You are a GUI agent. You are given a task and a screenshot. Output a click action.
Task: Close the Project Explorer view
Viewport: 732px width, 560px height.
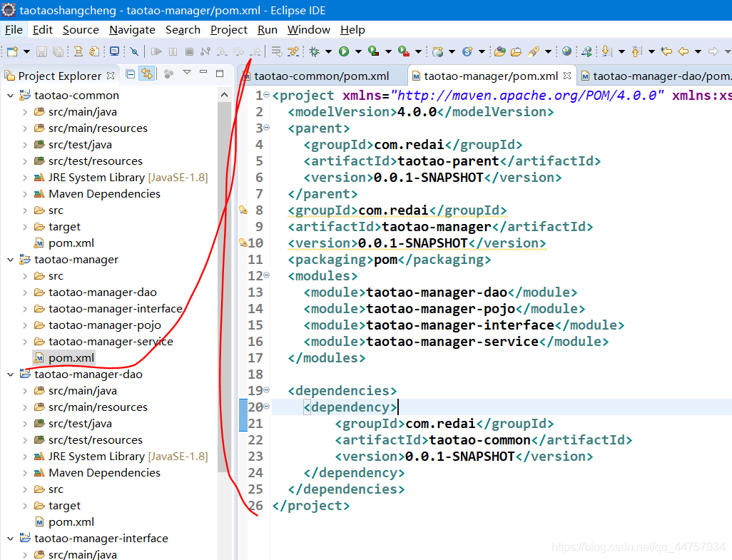(111, 75)
